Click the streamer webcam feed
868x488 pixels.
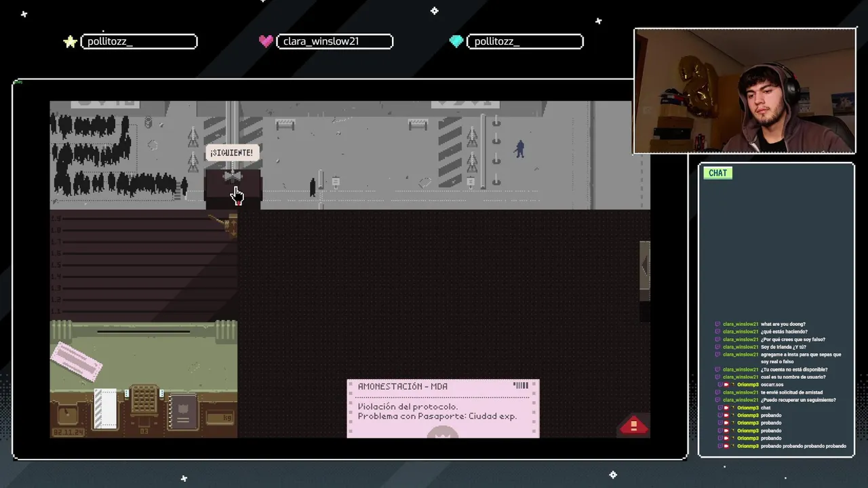click(x=745, y=91)
